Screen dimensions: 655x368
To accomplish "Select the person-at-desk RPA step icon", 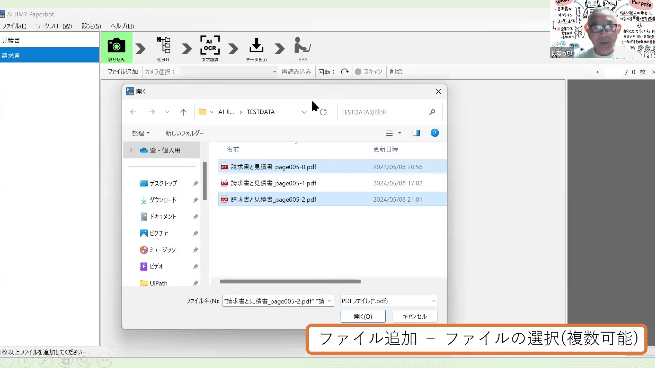I will pos(302,45).
